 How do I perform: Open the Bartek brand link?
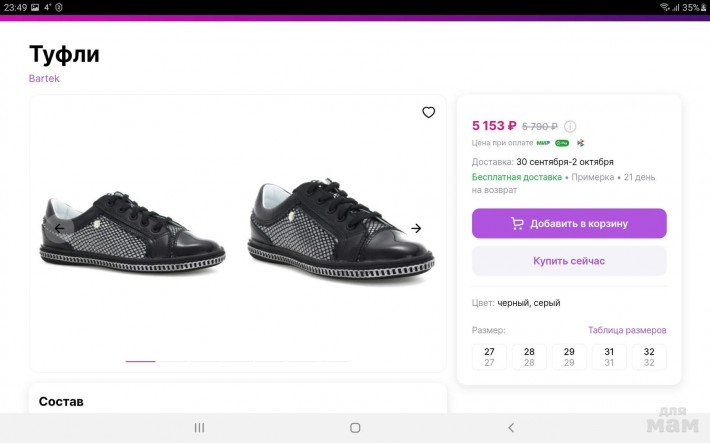click(x=44, y=78)
